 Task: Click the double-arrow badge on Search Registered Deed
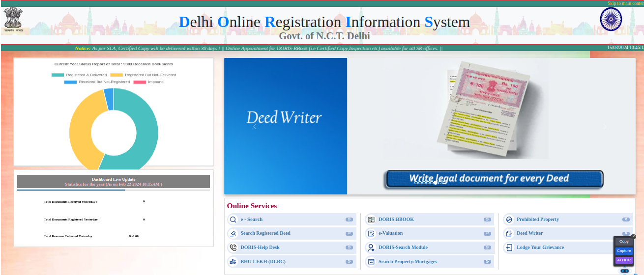pyautogui.click(x=350, y=233)
